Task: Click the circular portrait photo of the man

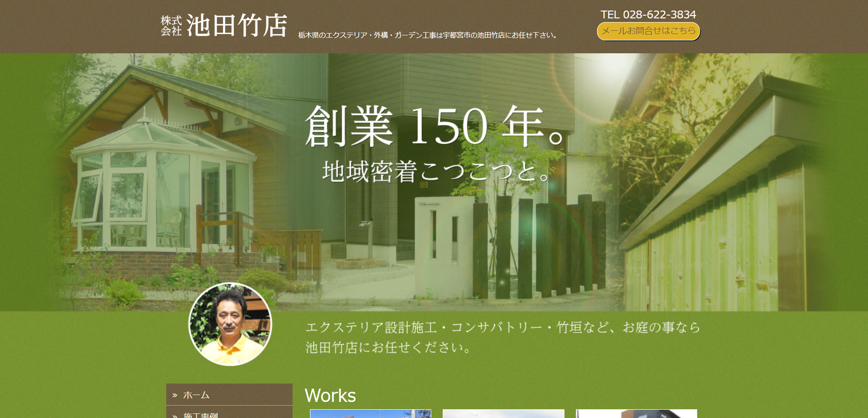Action: click(230, 324)
